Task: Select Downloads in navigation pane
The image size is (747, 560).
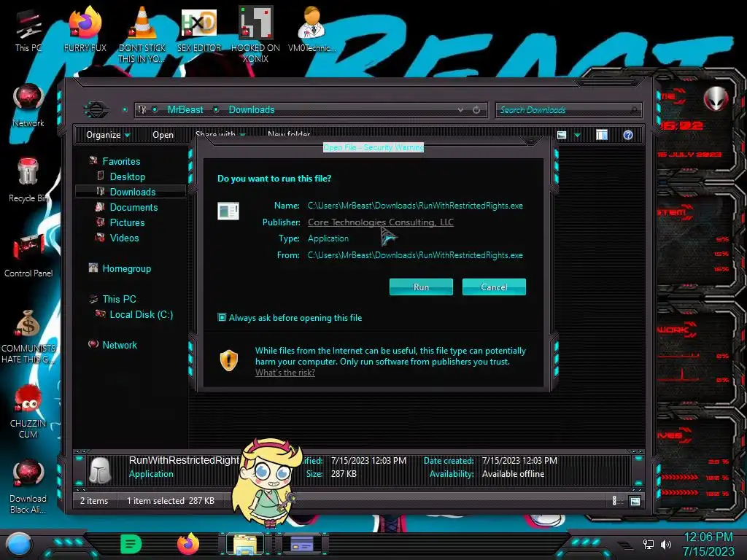Action: click(131, 192)
